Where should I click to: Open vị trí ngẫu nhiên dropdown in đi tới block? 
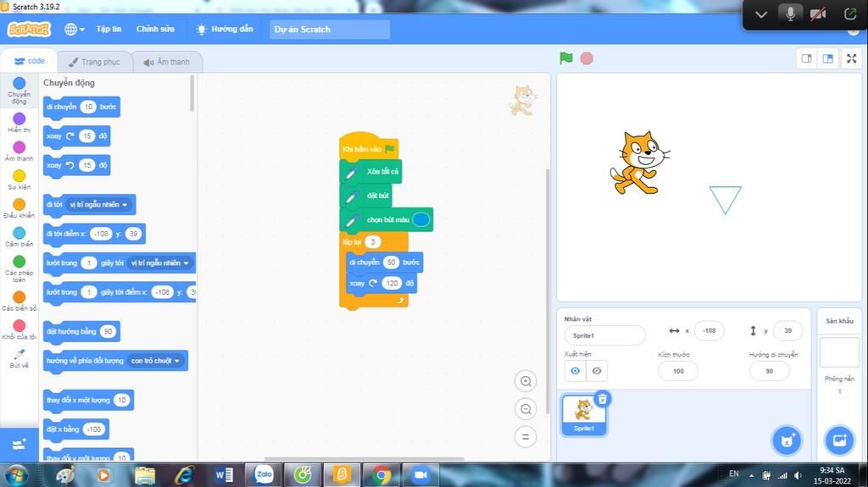[98, 204]
